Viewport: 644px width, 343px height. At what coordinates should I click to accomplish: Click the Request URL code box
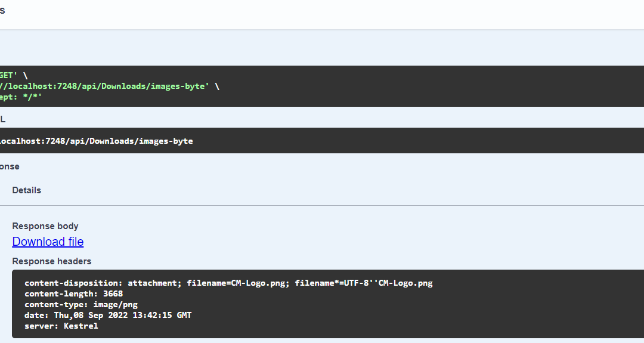coord(358,141)
